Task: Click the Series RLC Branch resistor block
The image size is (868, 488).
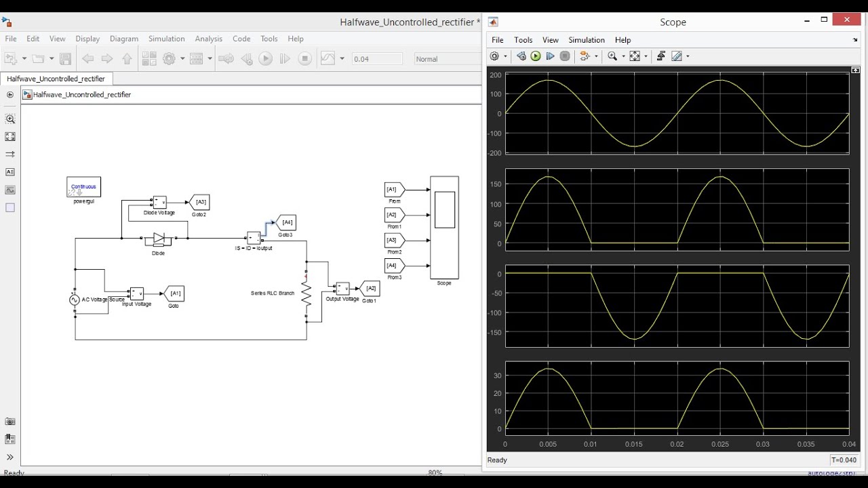Action: pos(307,294)
